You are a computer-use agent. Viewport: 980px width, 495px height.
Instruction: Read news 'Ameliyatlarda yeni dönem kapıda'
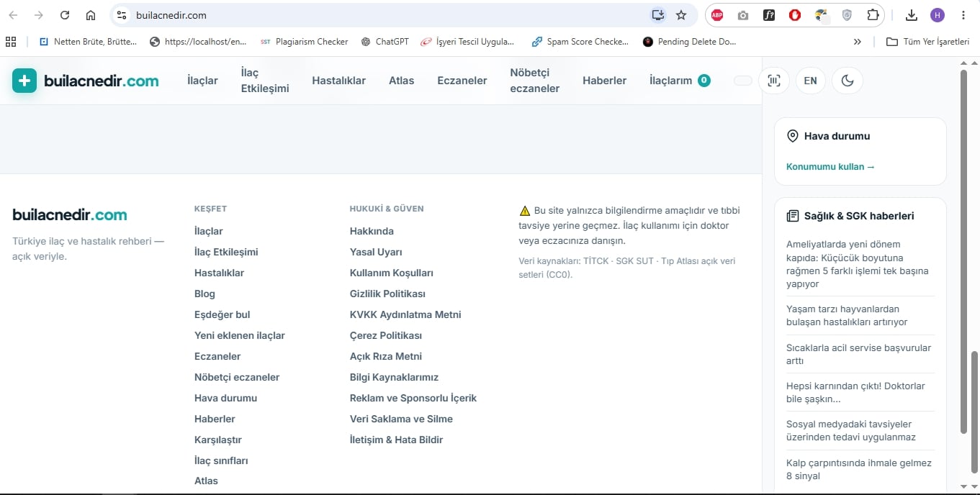click(x=858, y=264)
